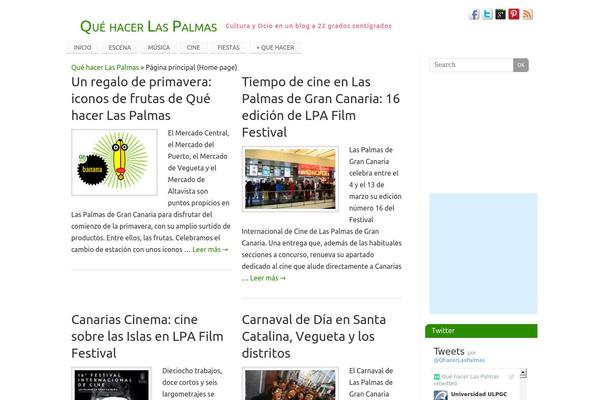Click the Universidad ULPGC avatar image
This screenshot has width=600, height=400.
(x=441, y=395)
